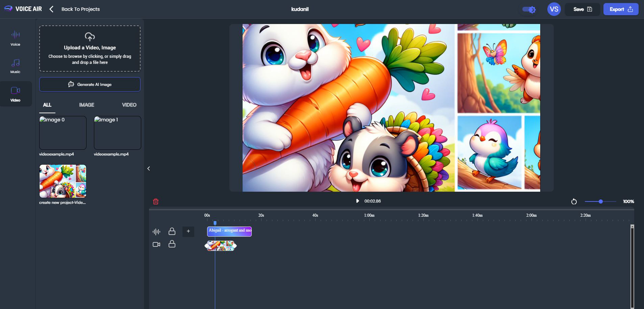Go back using Back To Projects arrow
The width and height of the screenshot is (644, 309).
(52, 9)
